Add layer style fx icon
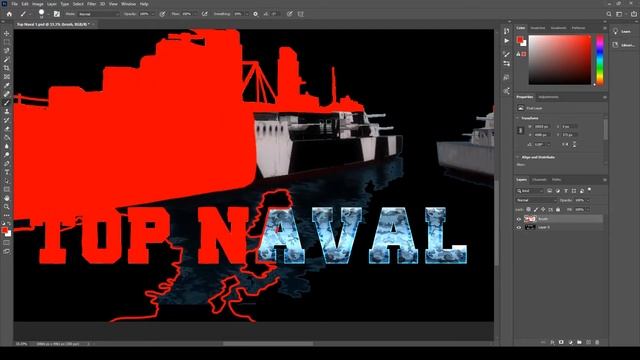 pos(552,342)
